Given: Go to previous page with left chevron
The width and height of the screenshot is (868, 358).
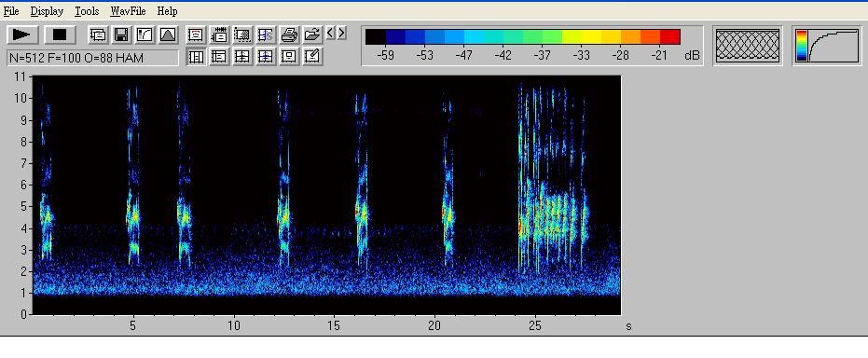Looking at the screenshot, I should click(x=330, y=34).
